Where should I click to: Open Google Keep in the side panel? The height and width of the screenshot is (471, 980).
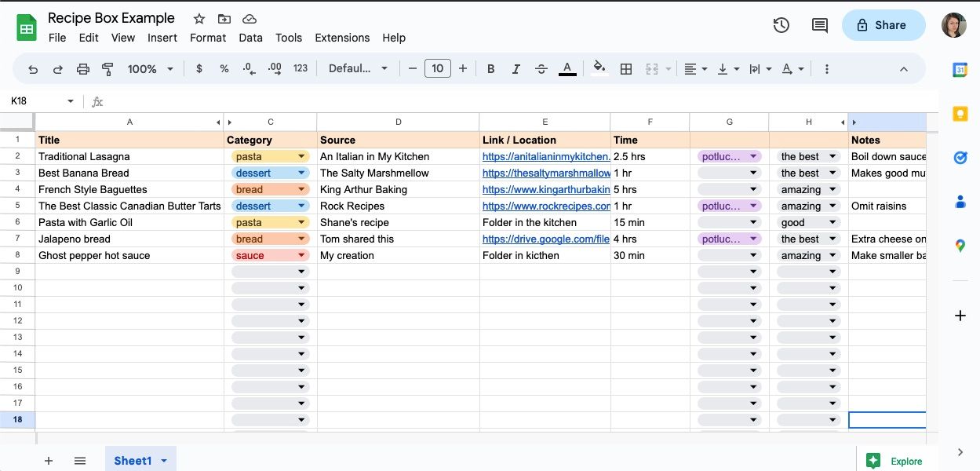point(960,113)
